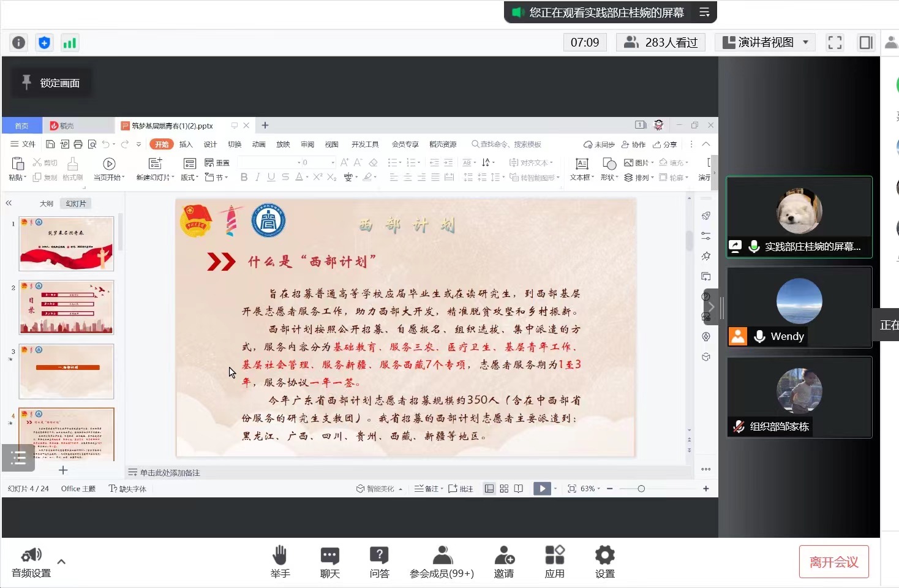Expand audio settings arrow menu
The width and height of the screenshot is (899, 588).
click(x=61, y=561)
